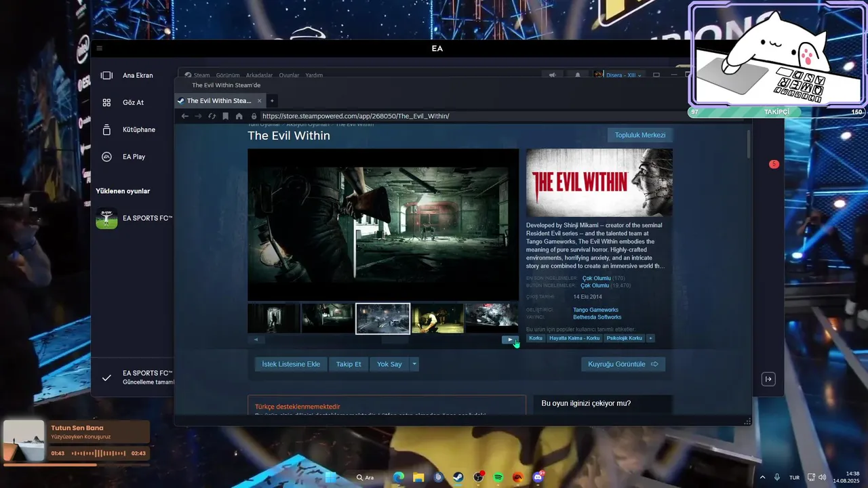Select the first corridor screenshot thumbnail
The width and height of the screenshot is (868, 488).
274,318
